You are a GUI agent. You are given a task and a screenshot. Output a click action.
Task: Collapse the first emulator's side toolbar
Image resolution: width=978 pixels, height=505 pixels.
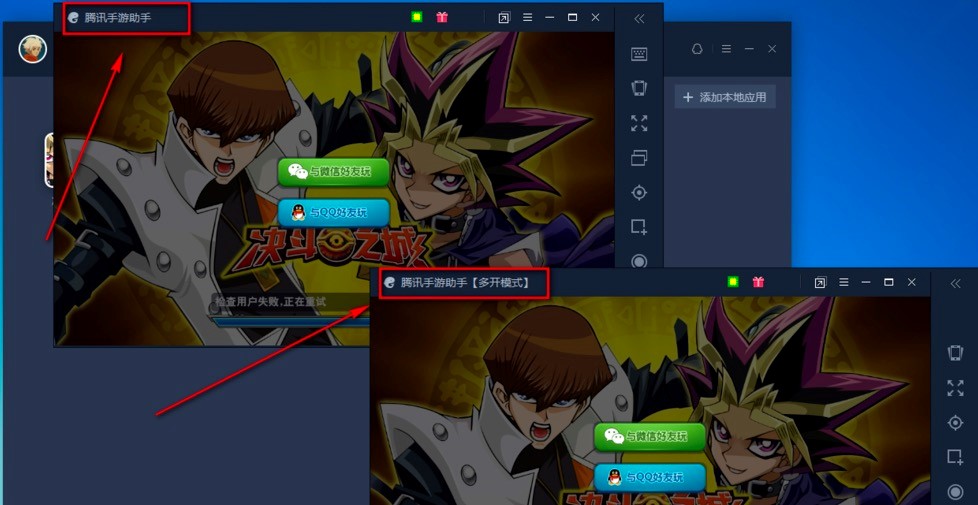(x=639, y=19)
